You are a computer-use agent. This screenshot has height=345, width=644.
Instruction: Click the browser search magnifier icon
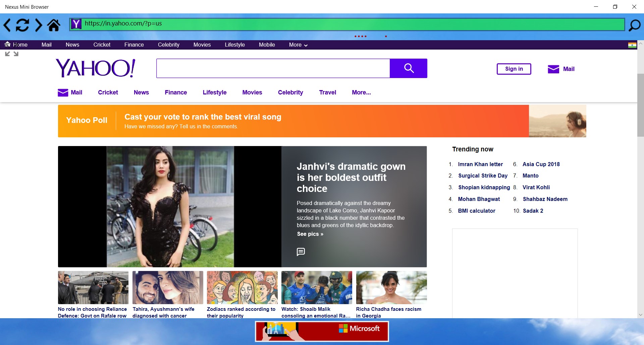(634, 25)
